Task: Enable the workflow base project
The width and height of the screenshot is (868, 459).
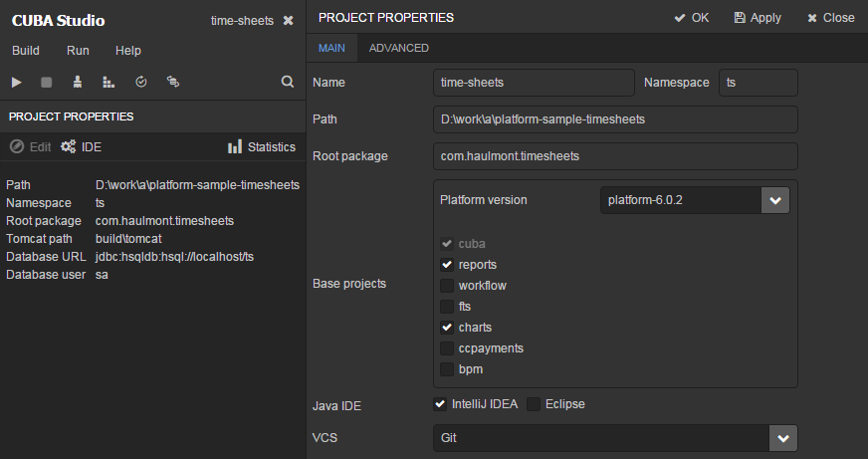Action: coord(447,286)
